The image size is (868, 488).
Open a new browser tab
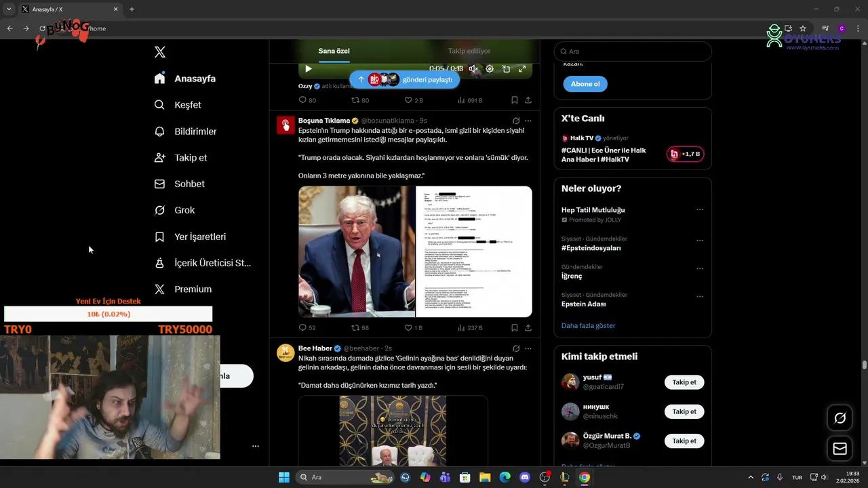(x=132, y=9)
